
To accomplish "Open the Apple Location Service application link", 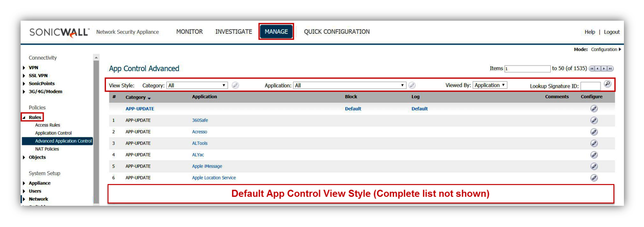I will [214, 178].
